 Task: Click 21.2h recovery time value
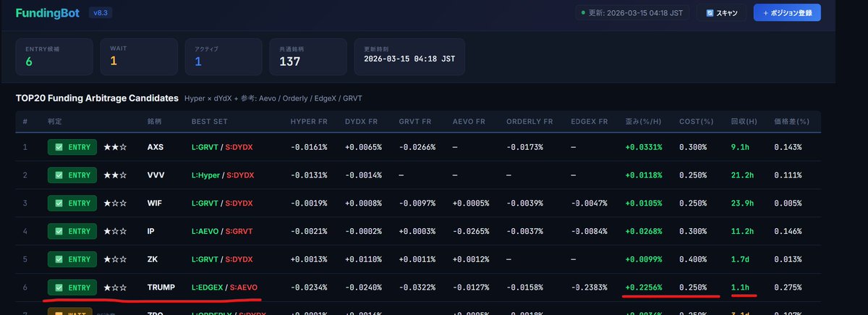[x=743, y=175]
